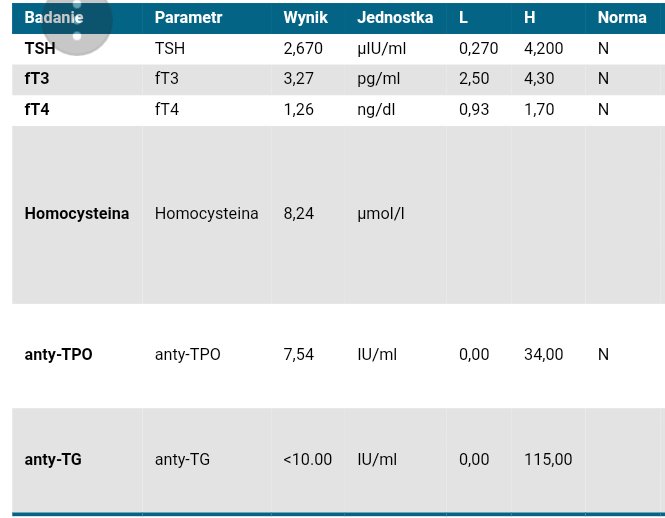Click the Norma column header

pyautogui.click(x=622, y=18)
